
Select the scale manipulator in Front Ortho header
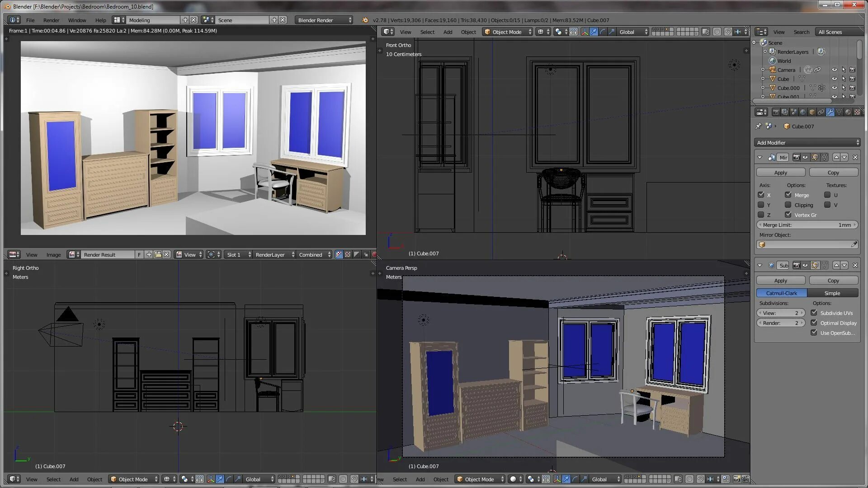tap(612, 32)
